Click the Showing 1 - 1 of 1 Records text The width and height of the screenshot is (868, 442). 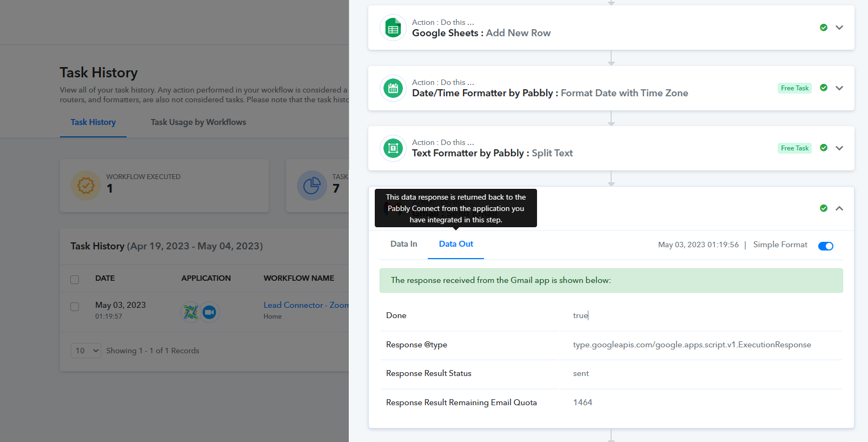click(153, 351)
